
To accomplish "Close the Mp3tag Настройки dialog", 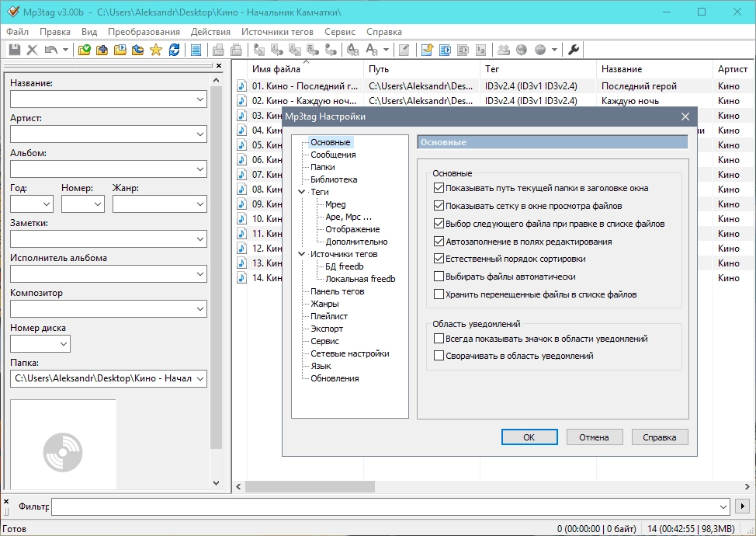I will click(685, 117).
